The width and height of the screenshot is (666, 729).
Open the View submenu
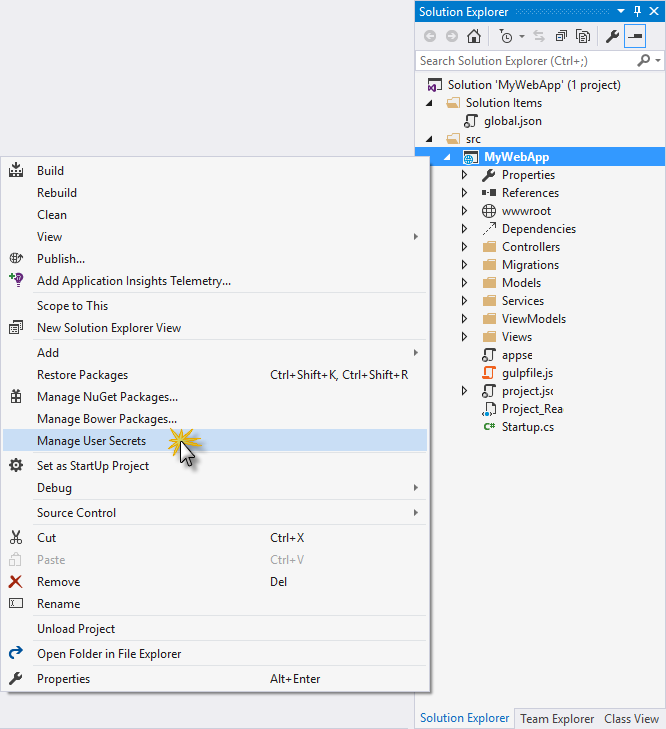coord(214,237)
